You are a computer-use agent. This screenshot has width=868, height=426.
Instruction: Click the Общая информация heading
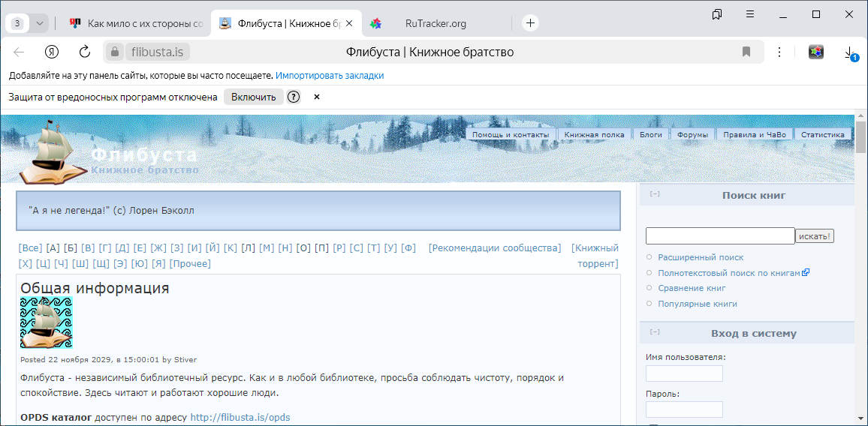pyautogui.click(x=95, y=288)
